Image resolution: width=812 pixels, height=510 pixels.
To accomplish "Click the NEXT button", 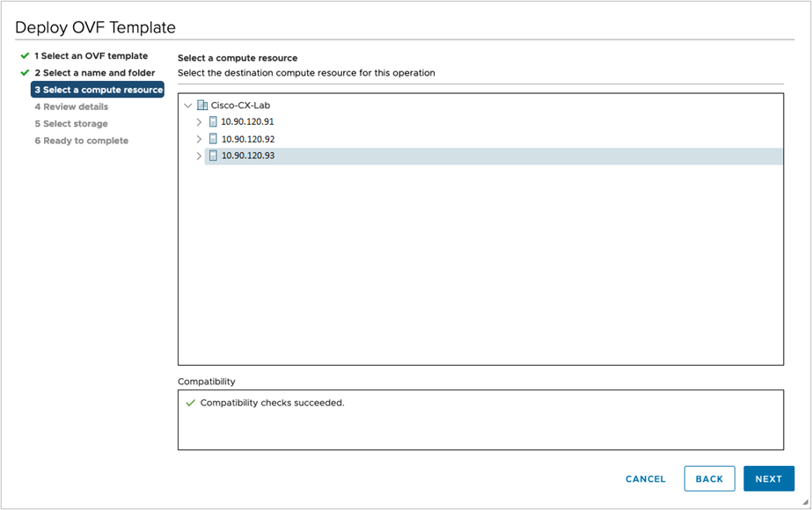I will [x=769, y=479].
